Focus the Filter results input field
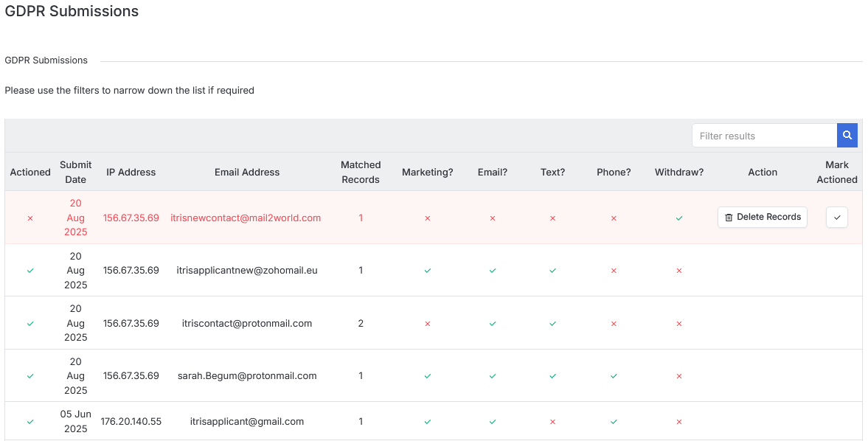The image size is (868, 441). (765, 136)
